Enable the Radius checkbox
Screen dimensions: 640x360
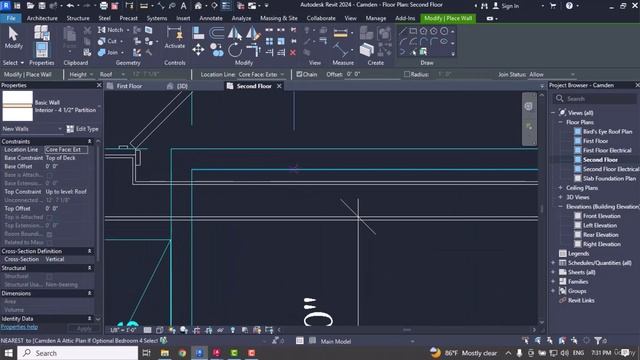pos(407,74)
